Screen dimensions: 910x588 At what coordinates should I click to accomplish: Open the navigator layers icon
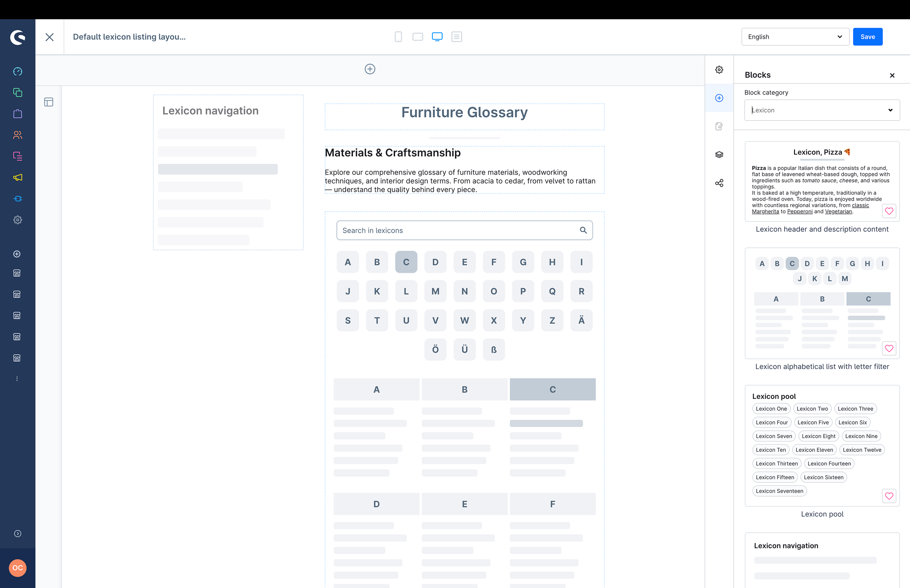(719, 155)
